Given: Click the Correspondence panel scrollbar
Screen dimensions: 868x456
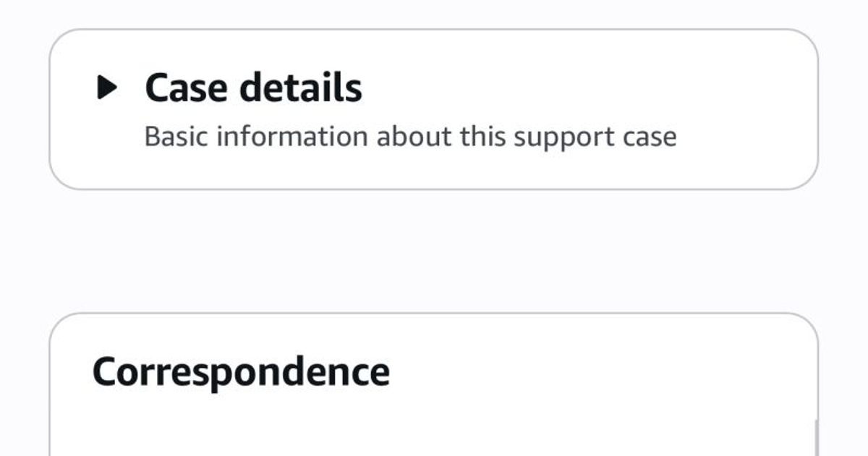Looking at the screenshot, I should point(815,439).
